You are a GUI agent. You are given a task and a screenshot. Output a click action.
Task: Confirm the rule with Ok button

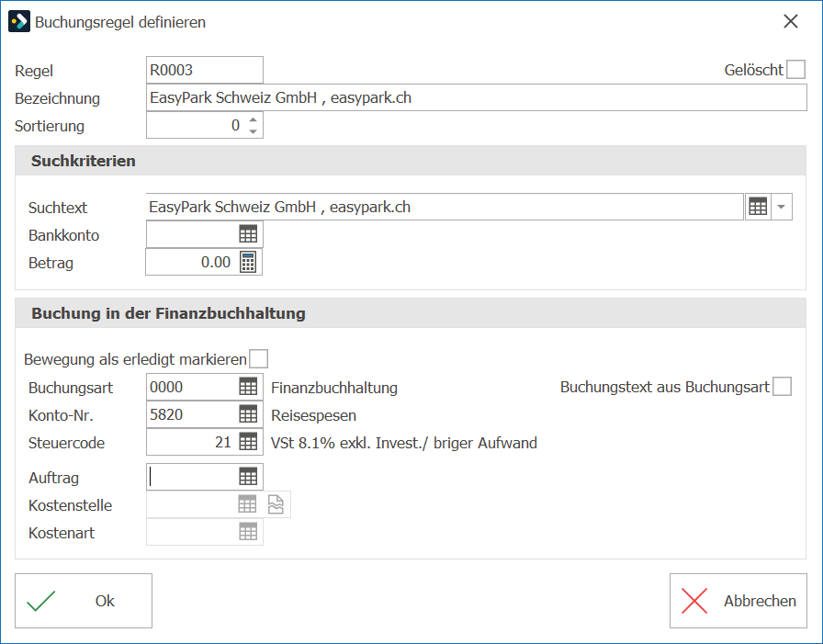tap(84, 601)
